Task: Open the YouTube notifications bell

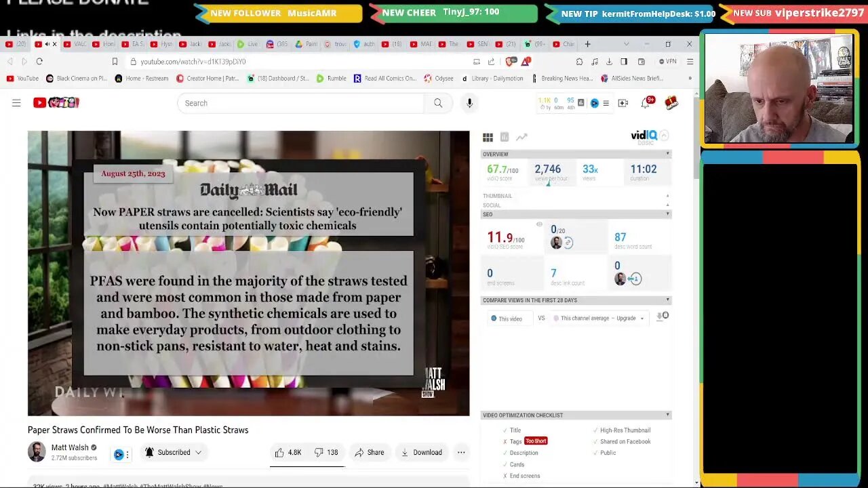Action: (x=646, y=103)
